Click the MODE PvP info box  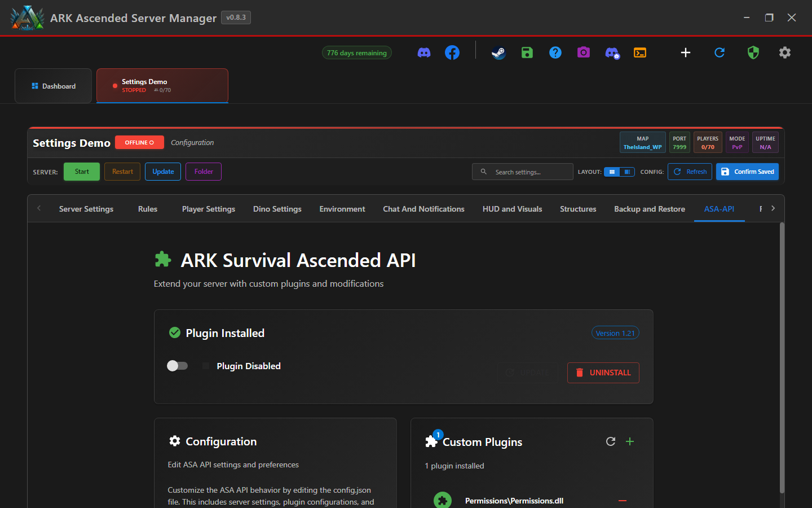(x=737, y=142)
